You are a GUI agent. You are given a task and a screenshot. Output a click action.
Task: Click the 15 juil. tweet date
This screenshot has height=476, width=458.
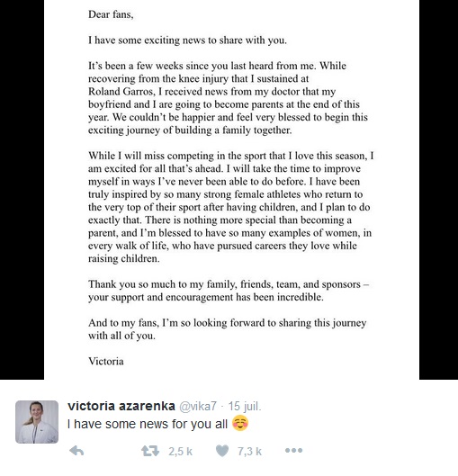click(245, 406)
